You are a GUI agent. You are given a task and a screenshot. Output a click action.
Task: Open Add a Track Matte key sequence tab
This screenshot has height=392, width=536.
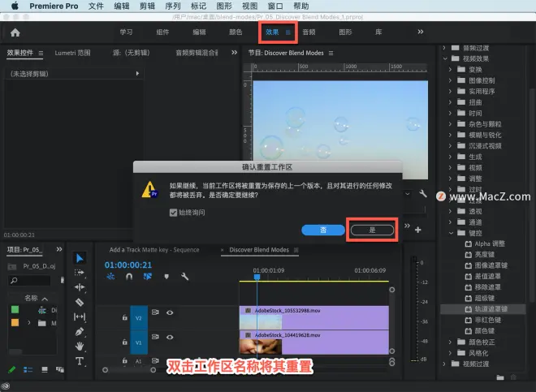[x=154, y=250]
